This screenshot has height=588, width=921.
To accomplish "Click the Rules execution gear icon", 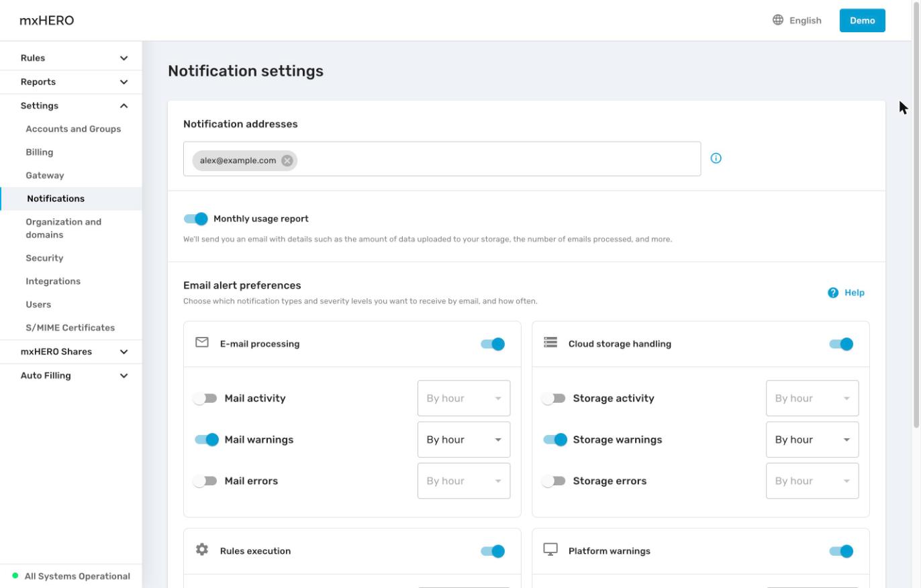I will [x=202, y=550].
